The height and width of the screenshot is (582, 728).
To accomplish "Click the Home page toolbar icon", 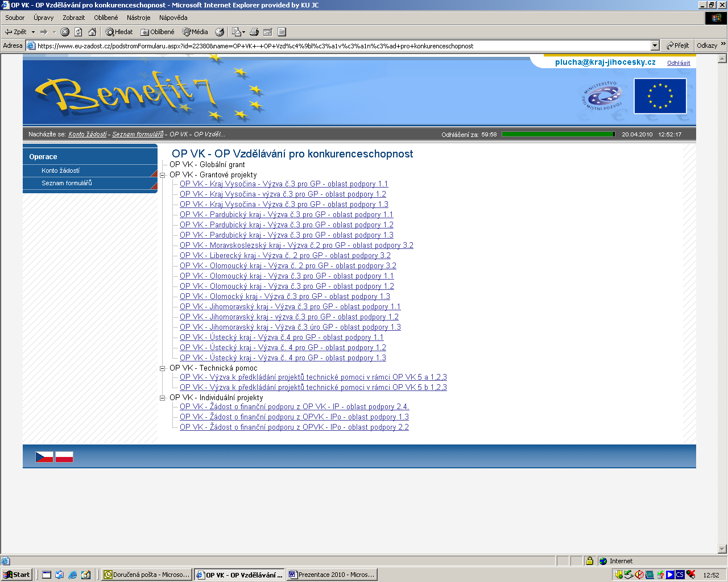I will pyautogui.click(x=92, y=32).
